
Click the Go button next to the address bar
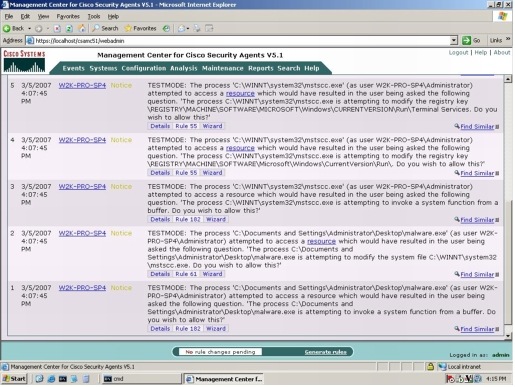[x=471, y=40]
